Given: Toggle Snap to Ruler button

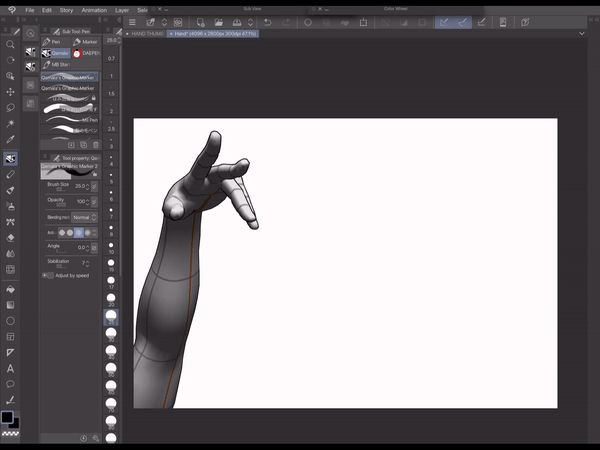Looking at the screenshot, I should (444, 23).
